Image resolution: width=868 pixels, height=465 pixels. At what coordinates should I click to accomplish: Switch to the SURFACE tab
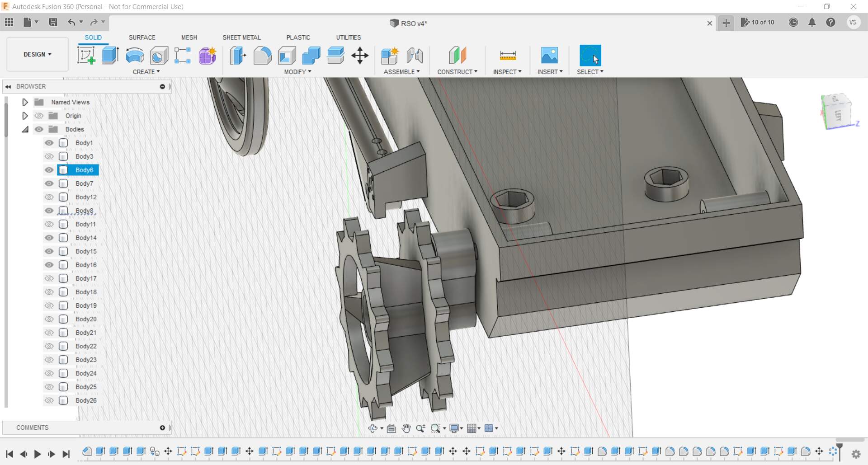142,38
